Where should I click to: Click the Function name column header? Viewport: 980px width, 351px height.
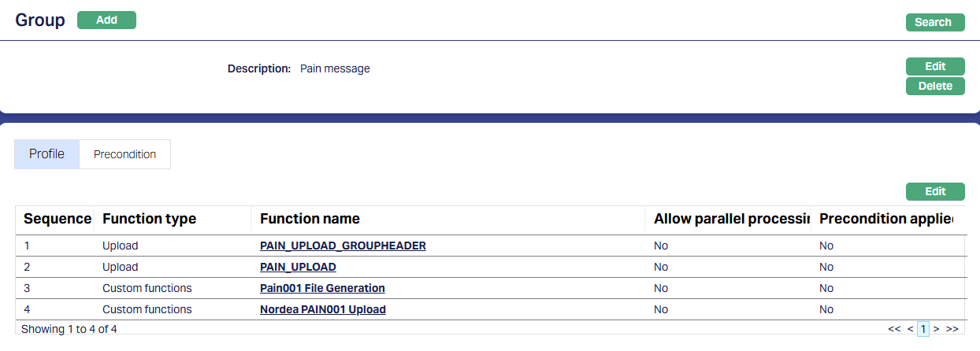coord(310,219)
